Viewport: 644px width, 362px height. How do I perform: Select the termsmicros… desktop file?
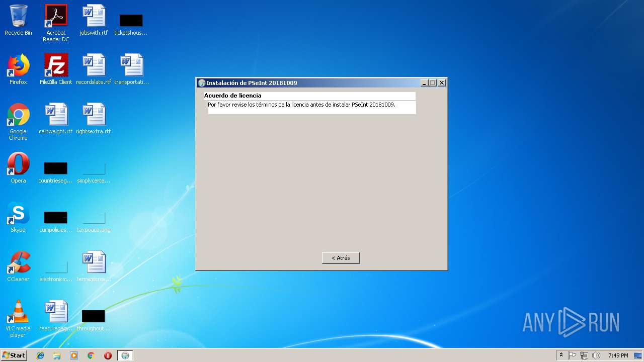pos(94,267)
